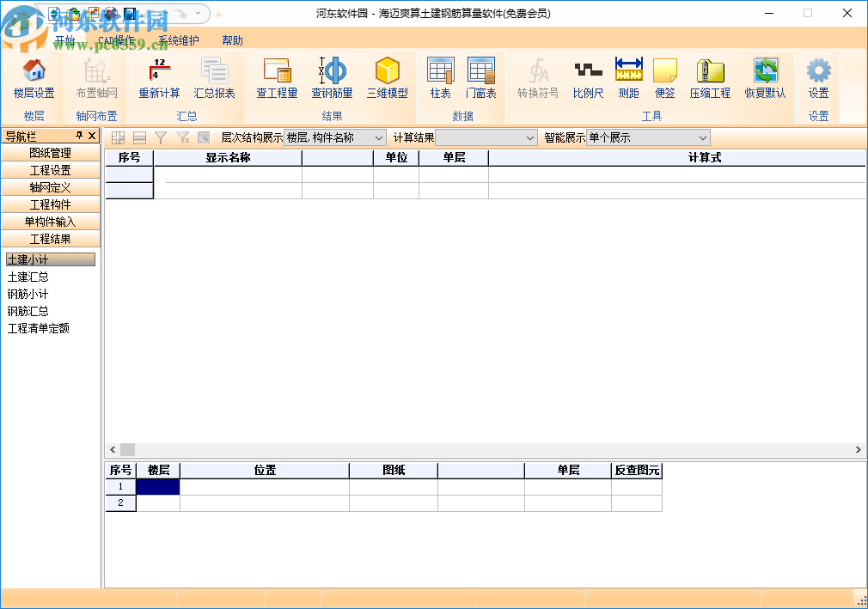The height and width of the screenshot is (609, 868).
Task: Open 工程构件 navigation section
Action: [51, 204]
